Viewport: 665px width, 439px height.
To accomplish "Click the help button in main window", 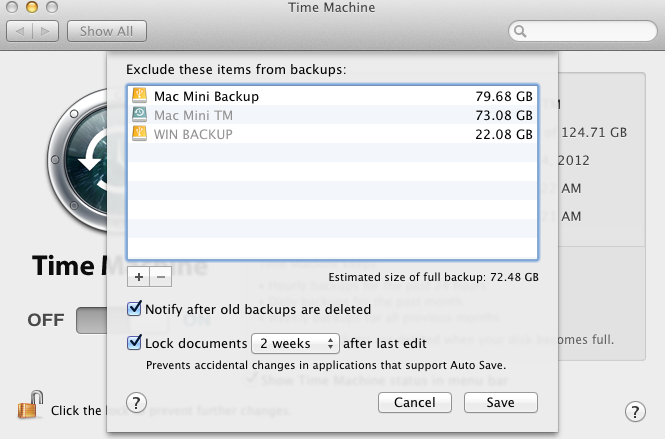I will click(634, 412).
